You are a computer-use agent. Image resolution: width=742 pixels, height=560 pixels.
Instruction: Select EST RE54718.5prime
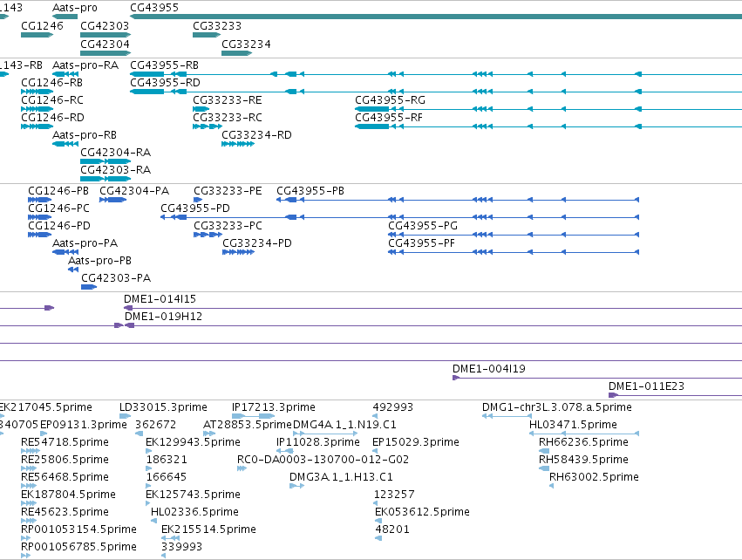pyautogui.click(x=31, y=451)
